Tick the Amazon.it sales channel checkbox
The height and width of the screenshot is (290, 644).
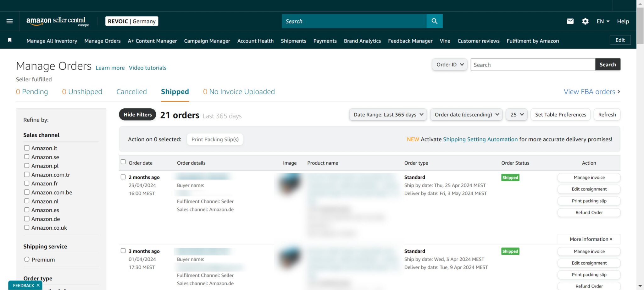click(x=27, y=148)
